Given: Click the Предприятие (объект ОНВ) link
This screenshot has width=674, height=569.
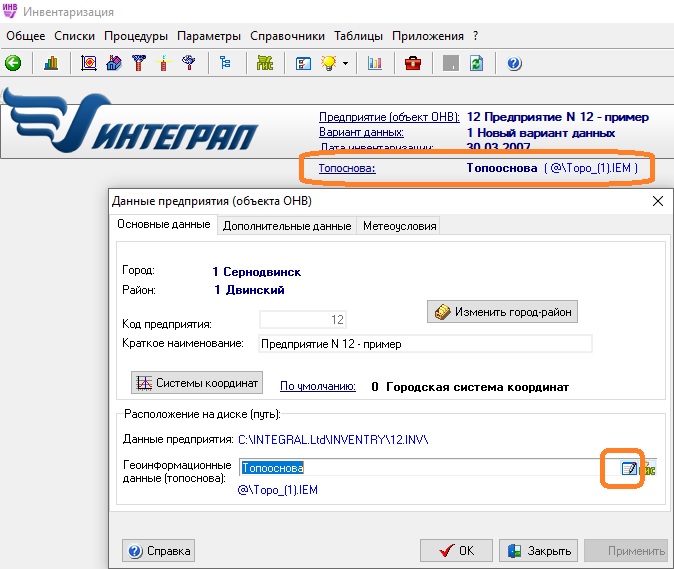Looking at the screenshot, I should (x=385, y=116).
